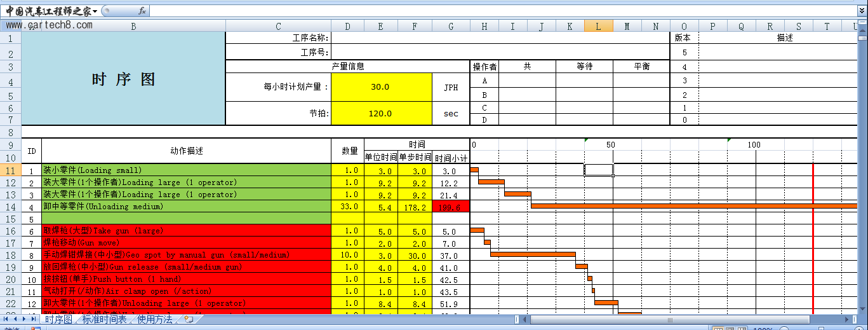This screenshot has height=330, width=868.
Task: Select row 9 header
Action: click(11, 144)
